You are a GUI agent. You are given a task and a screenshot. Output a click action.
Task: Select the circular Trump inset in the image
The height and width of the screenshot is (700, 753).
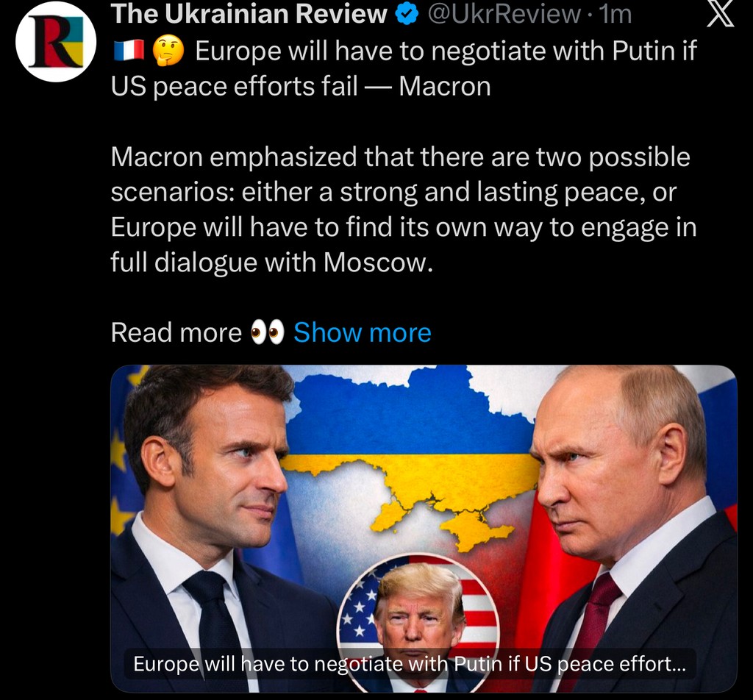click(418, 624)
